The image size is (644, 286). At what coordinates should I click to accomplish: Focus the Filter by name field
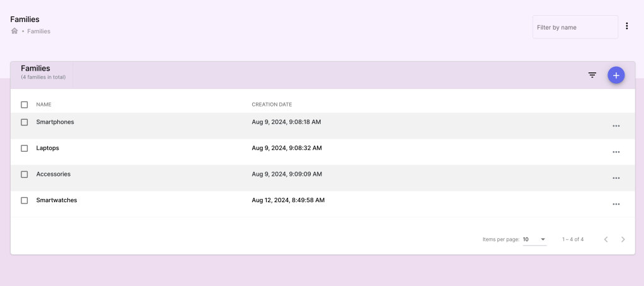click(x=575, y=27)
